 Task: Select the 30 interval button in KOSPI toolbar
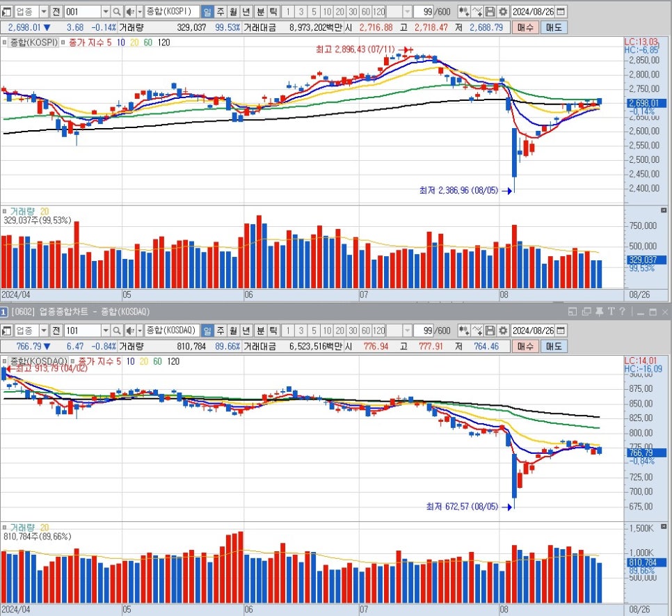coord(353,12)
